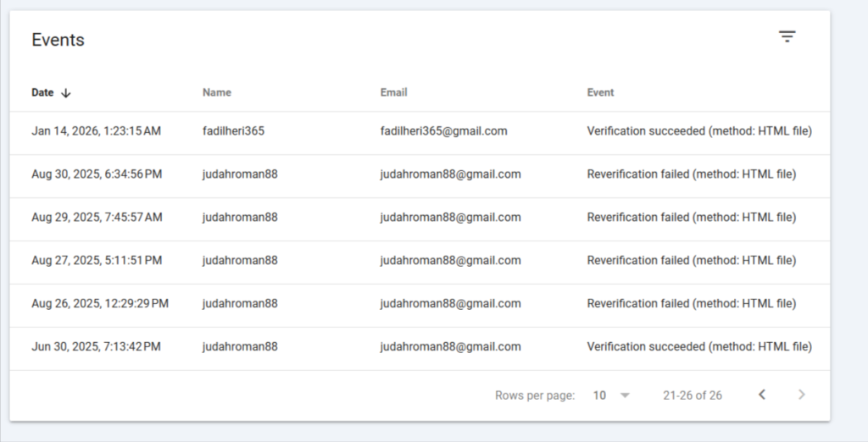
Task: Select date Aug 30, 2025, 6:34:56 PM
Action: (x=97, y=174)
